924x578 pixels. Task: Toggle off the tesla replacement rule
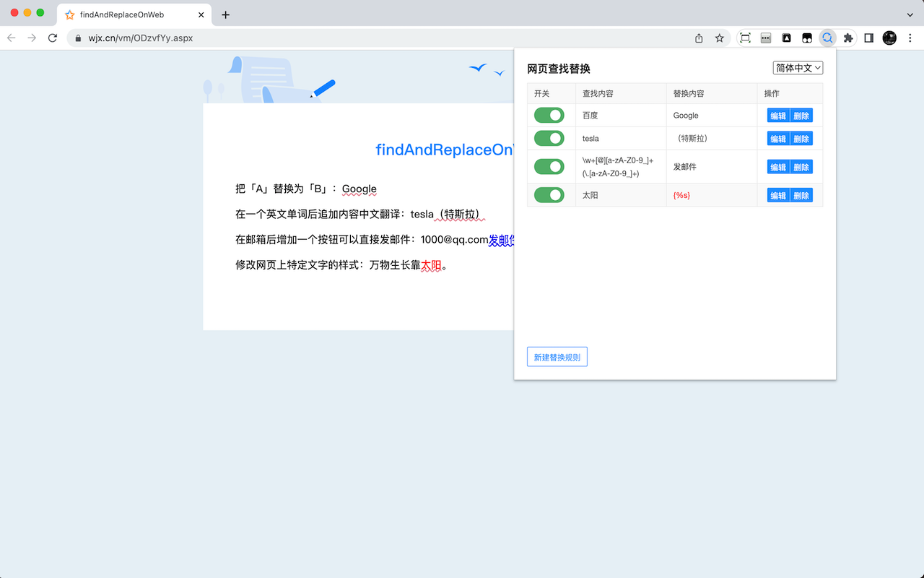[549, 138]
